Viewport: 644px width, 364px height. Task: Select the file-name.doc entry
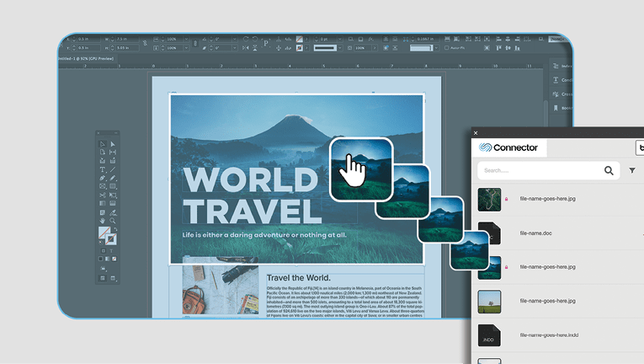pyautogui.click(x=535, y=233)
